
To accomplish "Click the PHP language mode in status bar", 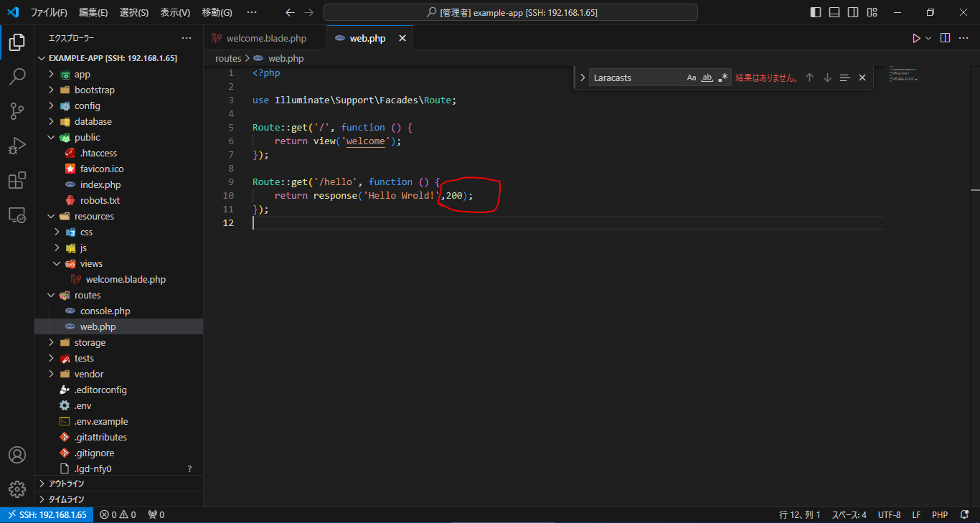I will (940, 514).
